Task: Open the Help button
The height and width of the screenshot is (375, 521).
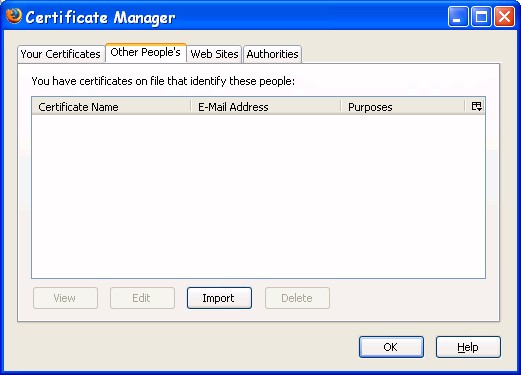Action: coord(468,347)
